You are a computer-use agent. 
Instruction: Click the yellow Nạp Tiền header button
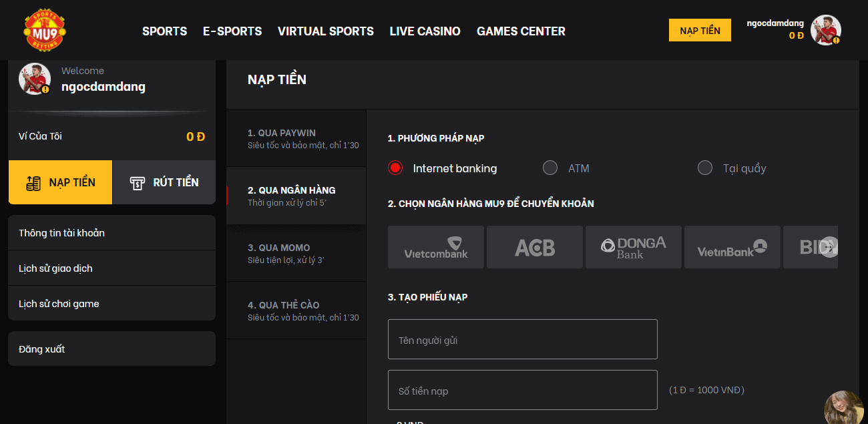(700, 30)
